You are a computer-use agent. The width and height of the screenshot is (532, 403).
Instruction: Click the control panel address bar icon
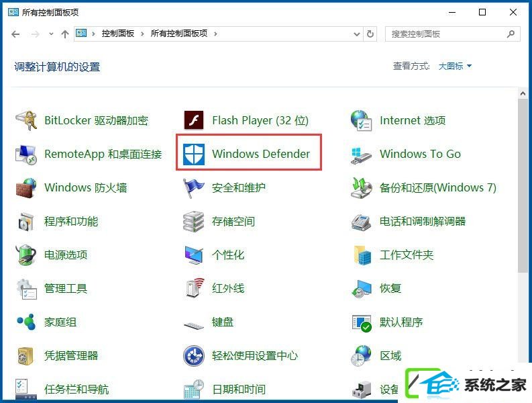pyautogui.click(x=81, y=34)
